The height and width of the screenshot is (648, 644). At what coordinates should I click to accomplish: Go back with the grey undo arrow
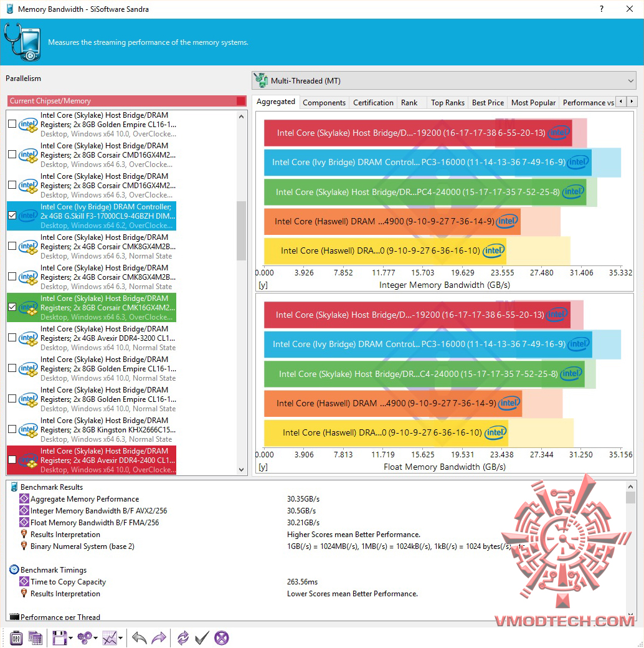[140, 638]
